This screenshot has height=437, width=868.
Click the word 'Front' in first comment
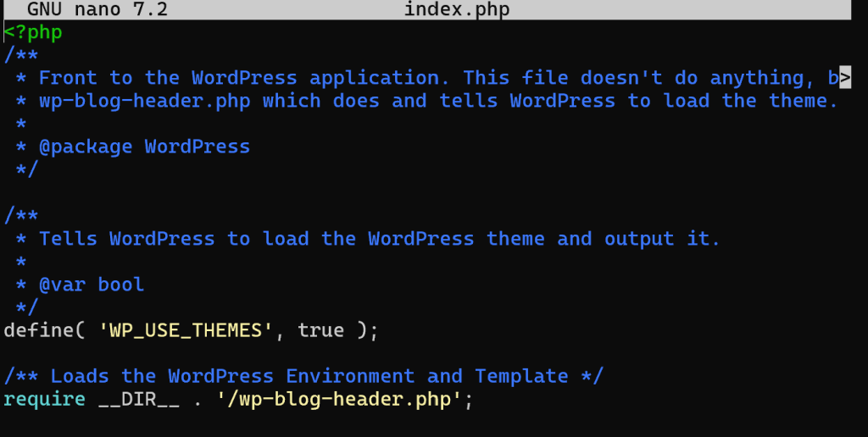(x=68, y=78)
